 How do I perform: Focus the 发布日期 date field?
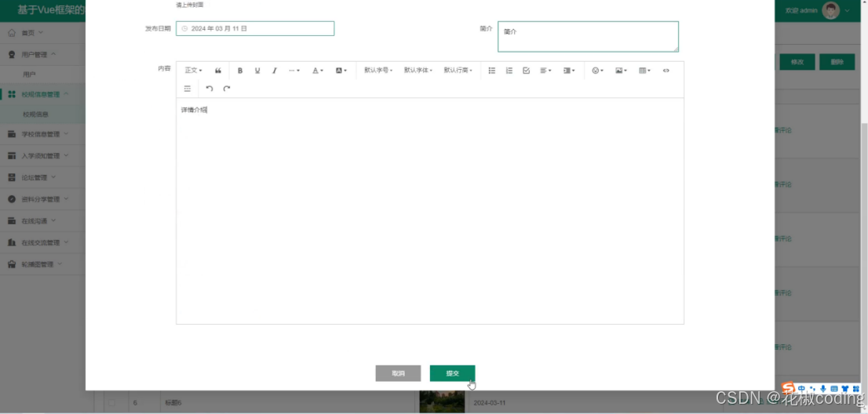[x=255, y=28]
